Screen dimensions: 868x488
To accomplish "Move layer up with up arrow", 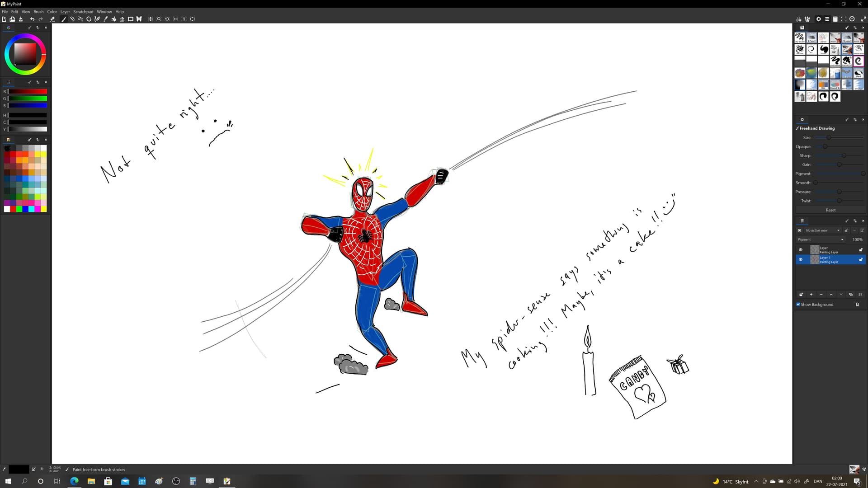I will (x=831, y=295).
